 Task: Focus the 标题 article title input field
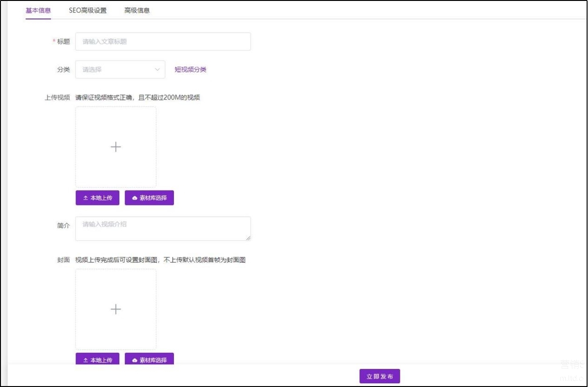click(163, 42)
